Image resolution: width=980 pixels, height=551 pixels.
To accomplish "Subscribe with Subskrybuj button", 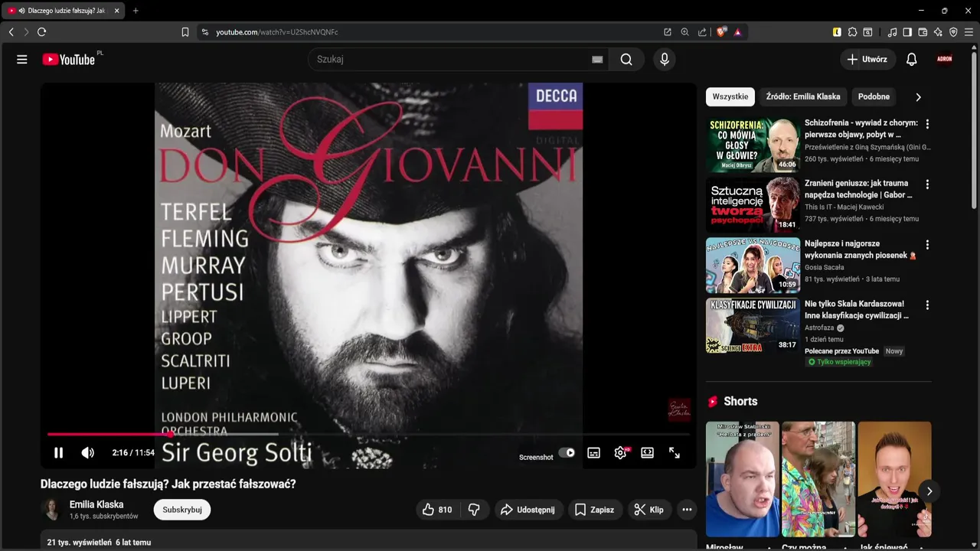I will 182,510.
